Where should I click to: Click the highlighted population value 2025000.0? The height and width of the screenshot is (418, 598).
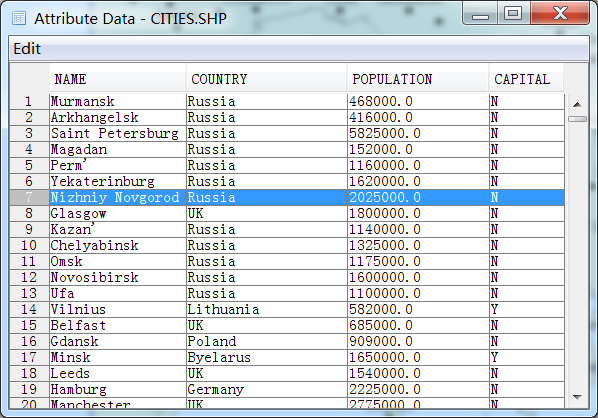[x=418, y=198]
